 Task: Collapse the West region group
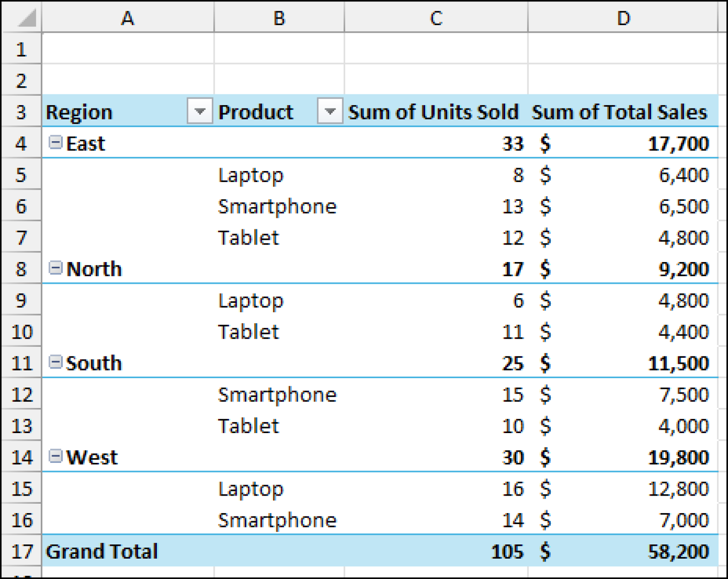(x=56, y=456)
